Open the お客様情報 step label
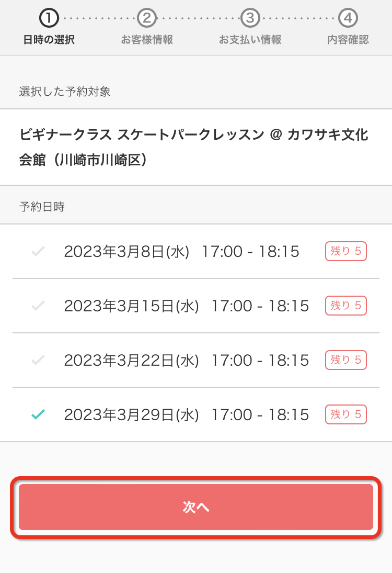392x573 pixels. [x=147, y=39]
